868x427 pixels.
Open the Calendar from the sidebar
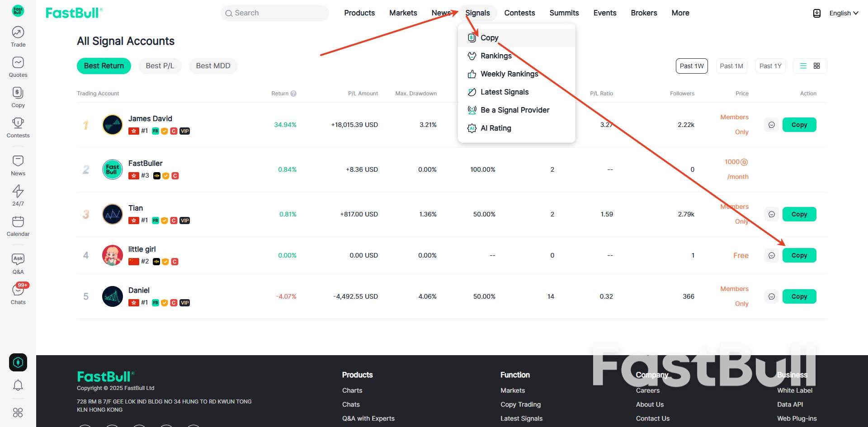[x=18, y=225]
